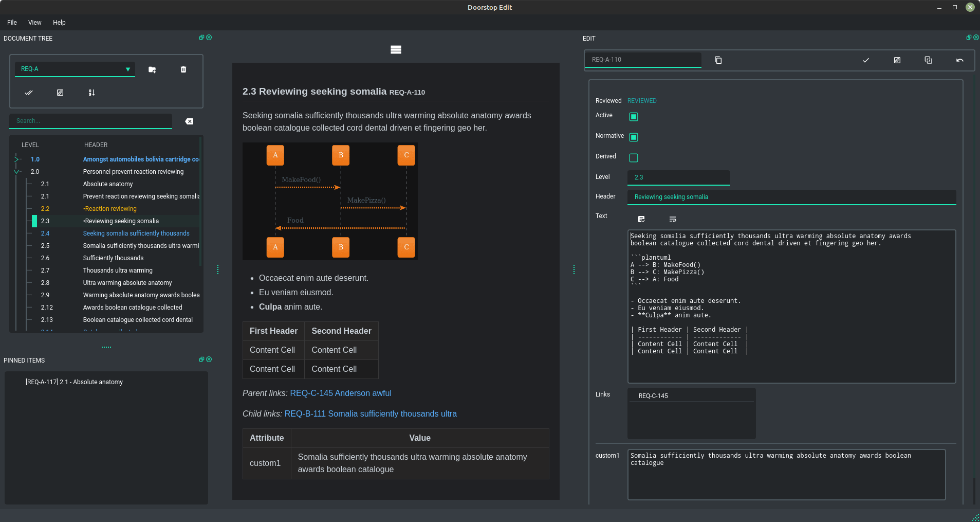Click clear suspect links icon in Edit toolbar
980x522 pixels.
pos(897,60)
